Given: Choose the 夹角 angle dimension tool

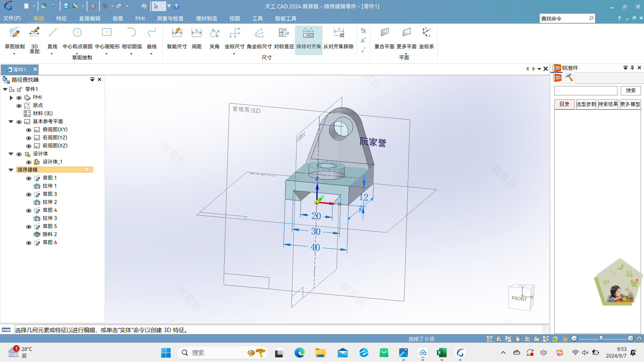Looking at the screenshot, I should [x=214, y=38].
